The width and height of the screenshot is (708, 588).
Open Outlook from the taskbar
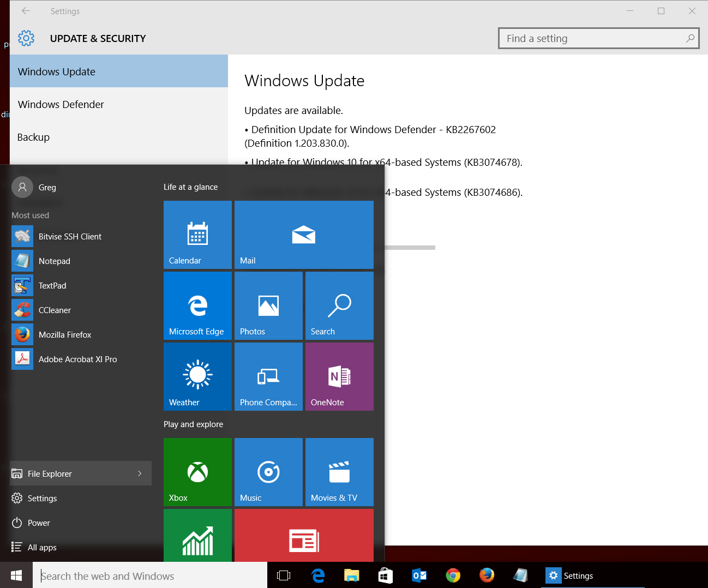point(419,575)
